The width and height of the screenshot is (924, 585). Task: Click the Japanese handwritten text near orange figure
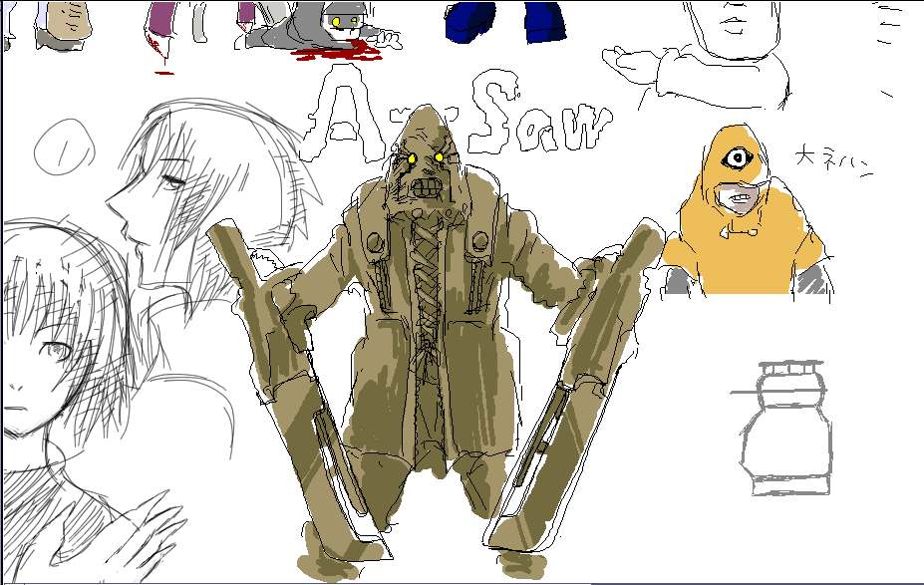coord(833,160)
